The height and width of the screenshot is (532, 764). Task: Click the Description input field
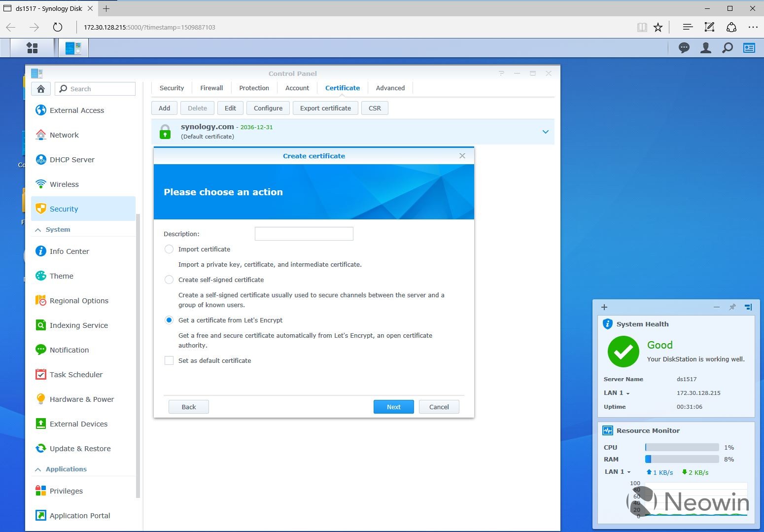coord(304,234)
